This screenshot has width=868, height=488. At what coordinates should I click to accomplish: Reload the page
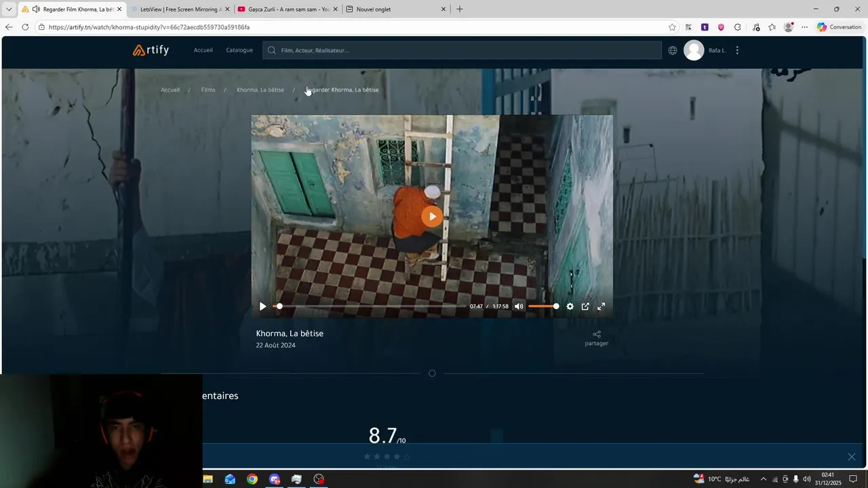click(x=25, y=27)
